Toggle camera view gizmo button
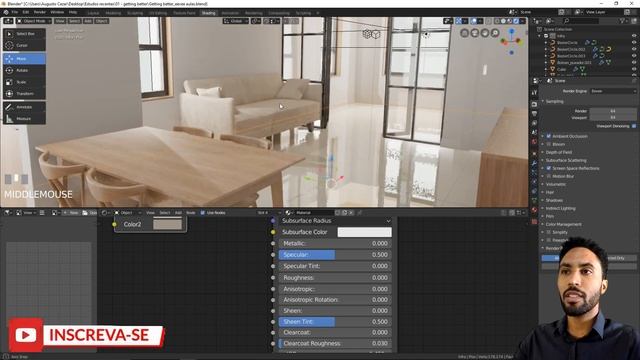Viewport: 640px width, 360px height. [x=474, y=33]
